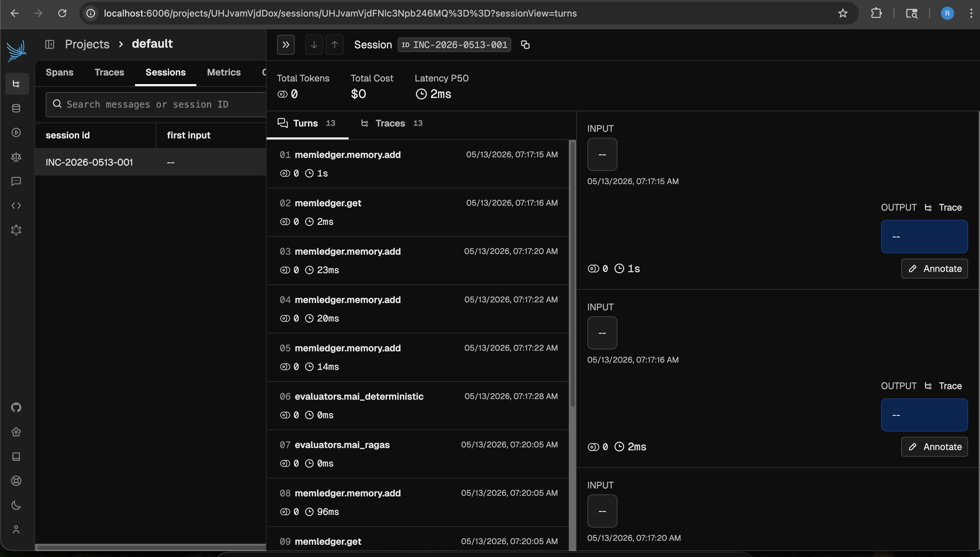Viewport: 980px width, 557px height.
Task: Copy the session ID INC-2026-0513-001
Action: pyautogui.click(x=525, y=45)
